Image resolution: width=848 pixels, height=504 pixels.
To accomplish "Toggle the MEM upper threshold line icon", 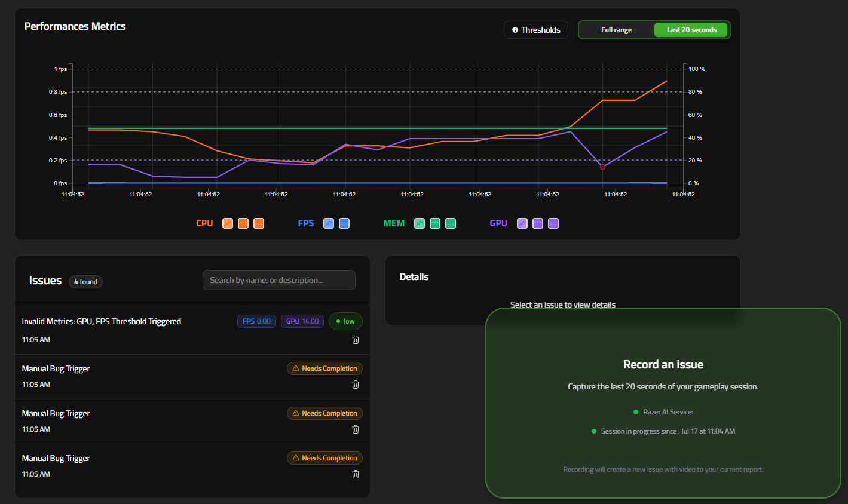I will [x=435, y=223].
